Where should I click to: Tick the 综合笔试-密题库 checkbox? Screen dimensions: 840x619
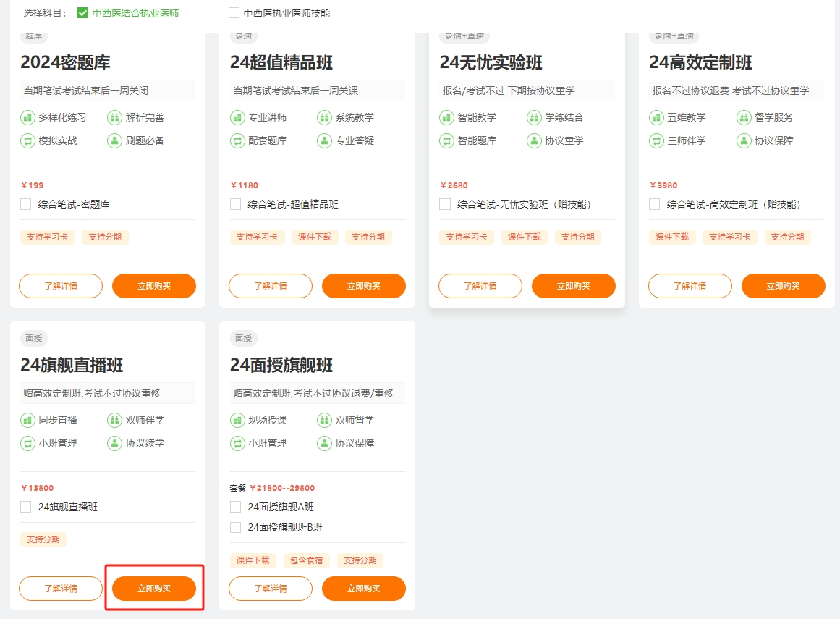26,204
